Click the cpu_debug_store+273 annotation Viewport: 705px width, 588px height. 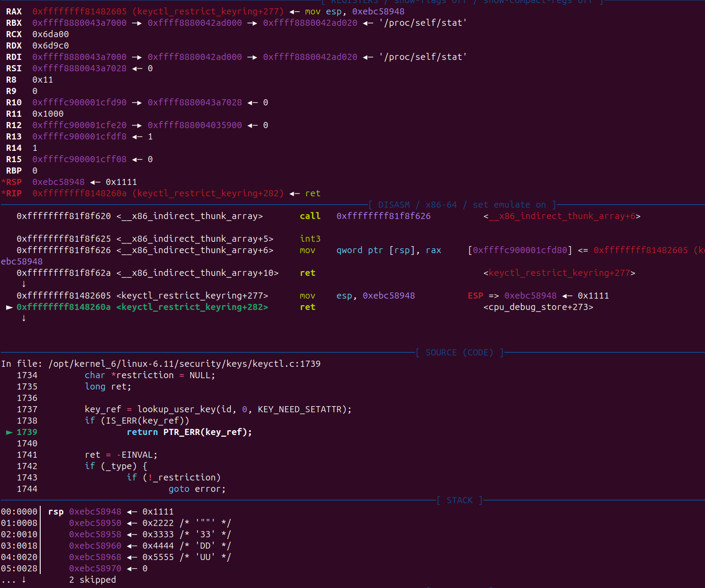pos(538,307)
